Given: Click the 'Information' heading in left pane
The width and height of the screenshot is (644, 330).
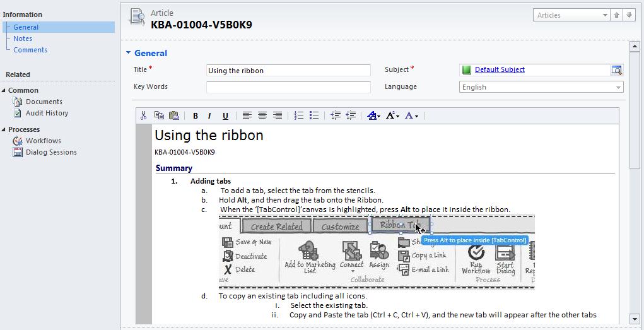Looking at the screenshot, I should point(22,15).
